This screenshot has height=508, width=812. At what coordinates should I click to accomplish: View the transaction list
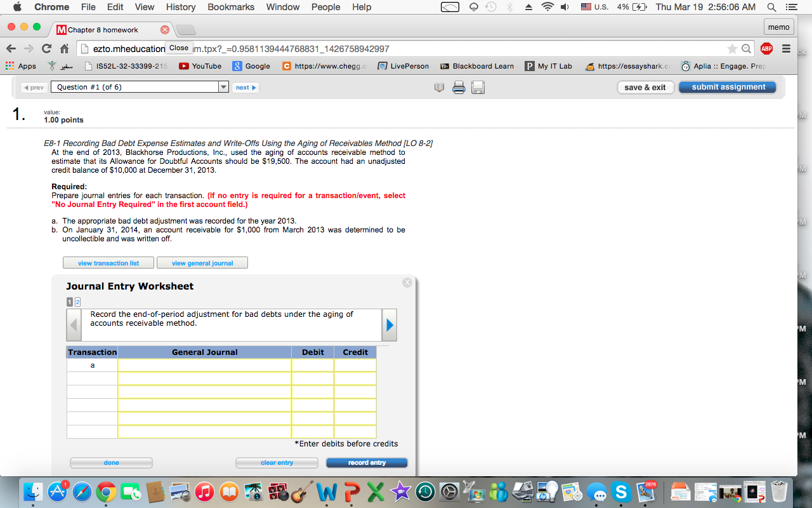point(108,263)
